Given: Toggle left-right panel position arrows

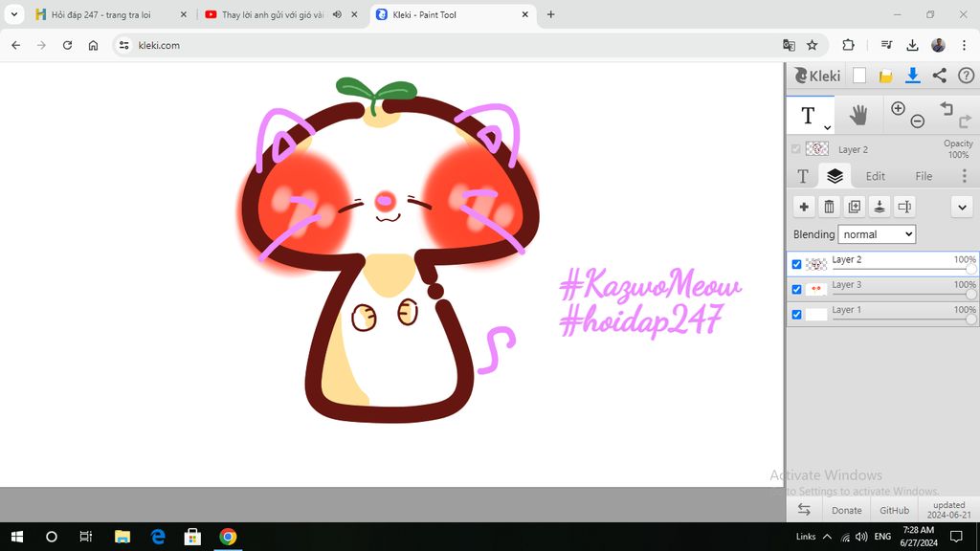Looking at the screenshot, I should click(x=804, y=510).
